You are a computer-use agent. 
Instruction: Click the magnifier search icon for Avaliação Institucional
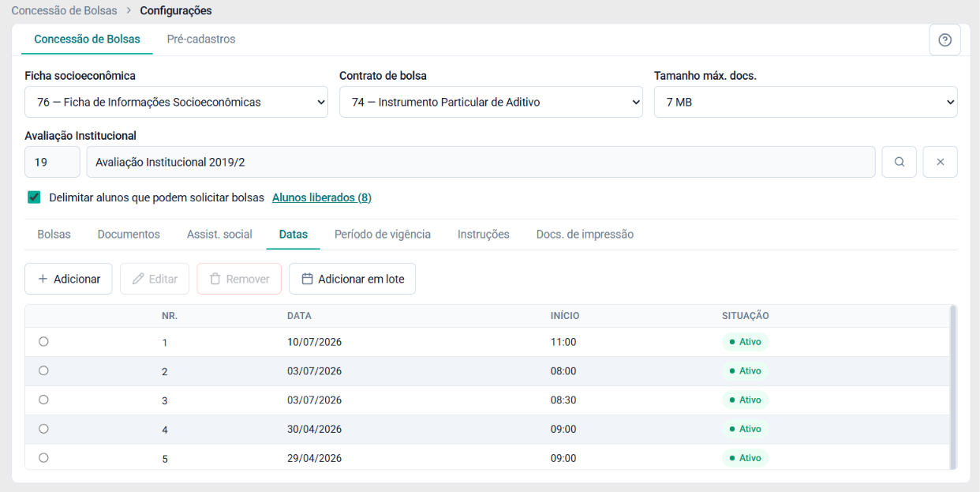900,162
